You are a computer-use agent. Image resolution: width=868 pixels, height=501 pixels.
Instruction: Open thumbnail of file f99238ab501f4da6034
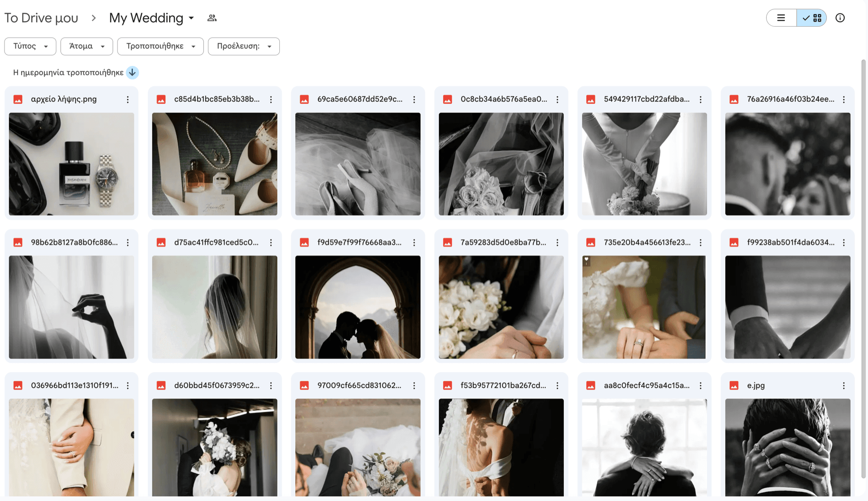(x=788, y=307)
